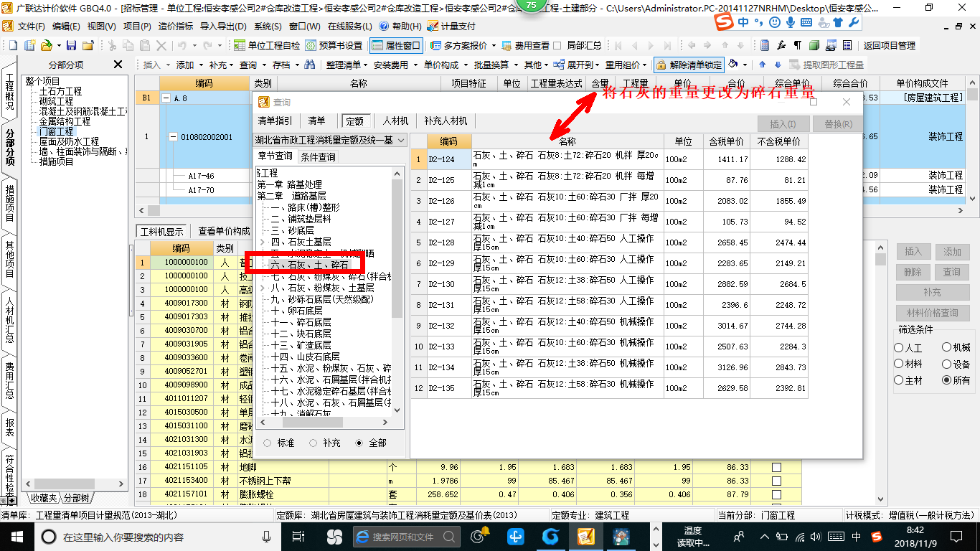Image resolution: width=980 pixels, height=551 pixels.
Task: Toggle the 局部汇总 checkbox
Action: coord(557,45)
